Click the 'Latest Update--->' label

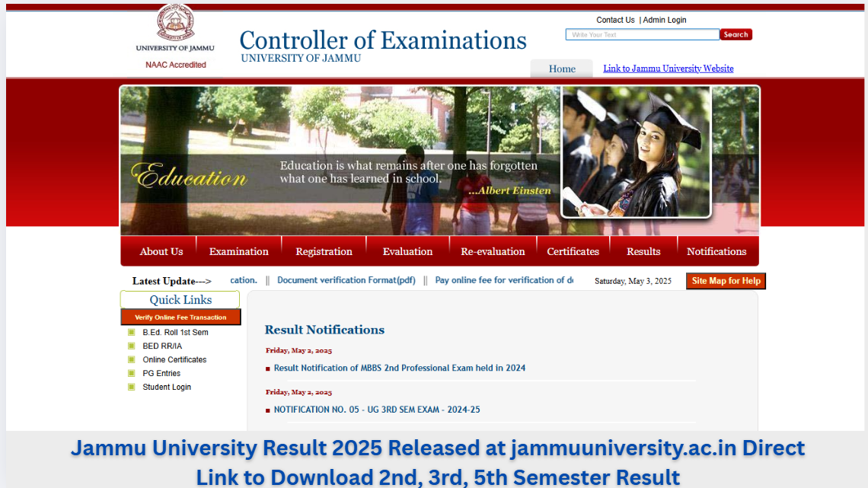(171, 281)
